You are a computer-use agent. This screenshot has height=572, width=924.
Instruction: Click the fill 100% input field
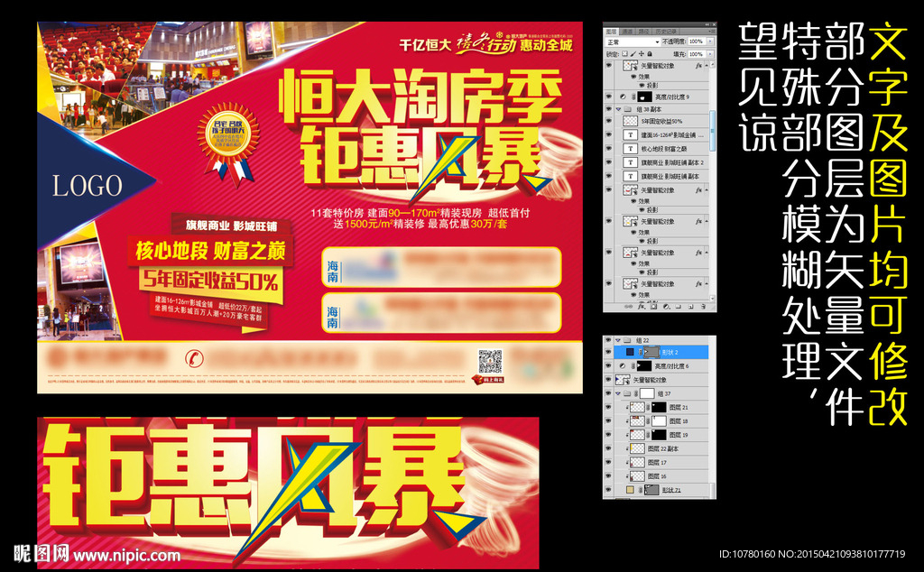(x=696, y=54)
